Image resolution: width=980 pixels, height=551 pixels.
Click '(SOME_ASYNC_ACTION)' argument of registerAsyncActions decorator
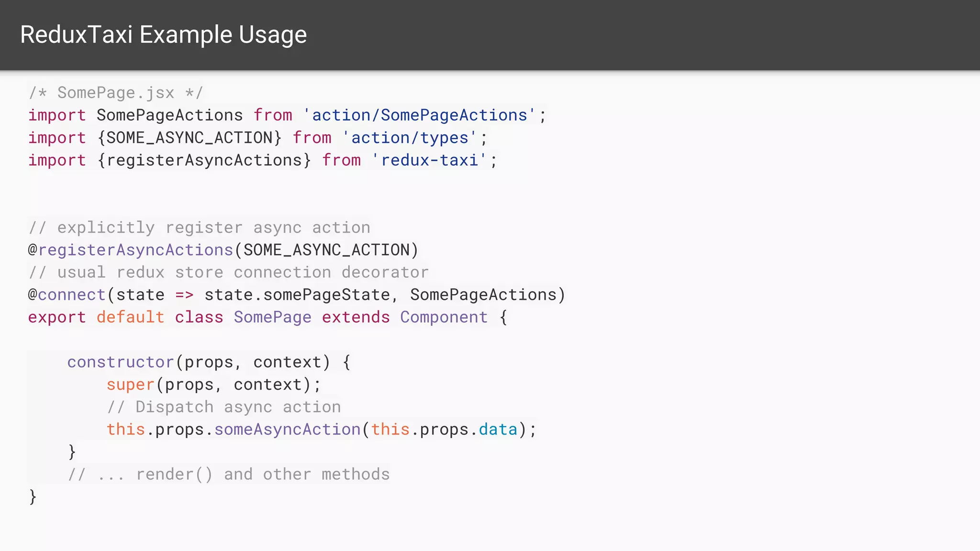tap(326, 250)
